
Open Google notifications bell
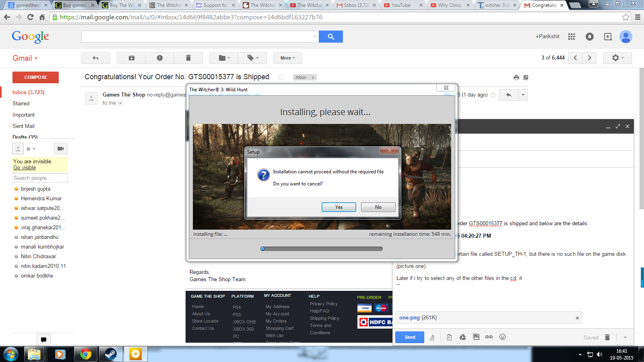(x=590, y=37)
